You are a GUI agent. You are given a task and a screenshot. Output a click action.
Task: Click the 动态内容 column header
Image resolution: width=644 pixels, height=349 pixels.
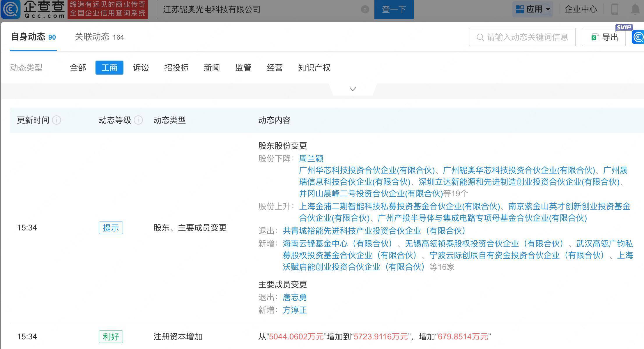pyautogui.click(x=275, y=120)
